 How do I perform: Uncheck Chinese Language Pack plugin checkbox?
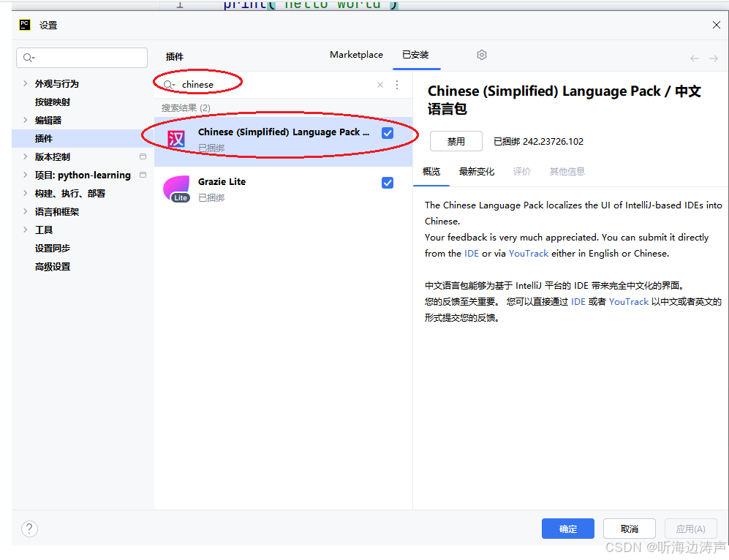click(388, 133)
